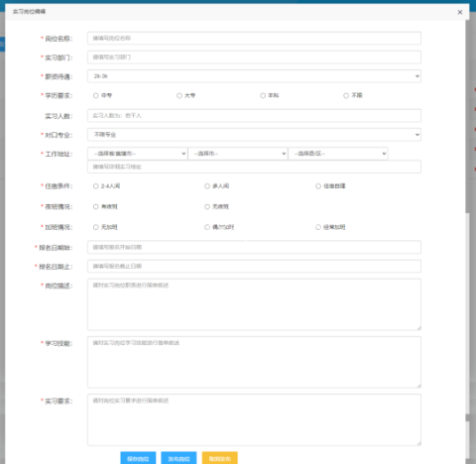Click the 保存岗位 save button

click(138, 458)
